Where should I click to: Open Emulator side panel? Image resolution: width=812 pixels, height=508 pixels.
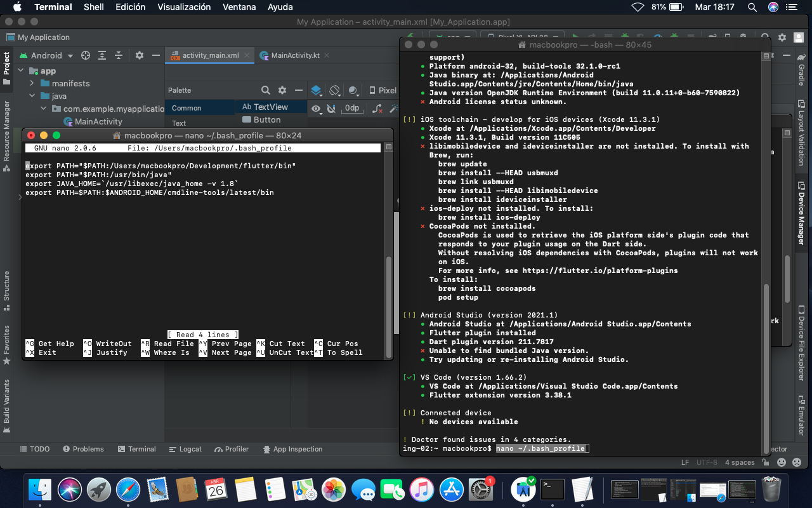point(801,415)
